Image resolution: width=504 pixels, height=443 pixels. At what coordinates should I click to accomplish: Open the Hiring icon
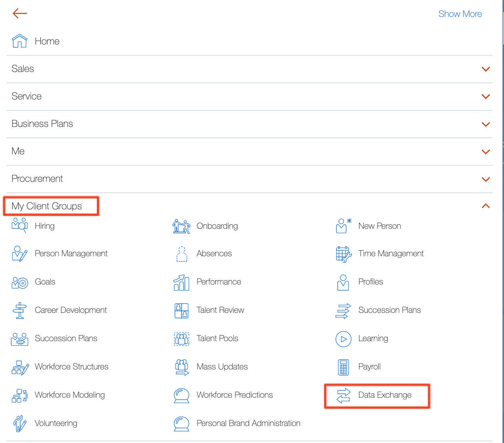coord(19,226)
